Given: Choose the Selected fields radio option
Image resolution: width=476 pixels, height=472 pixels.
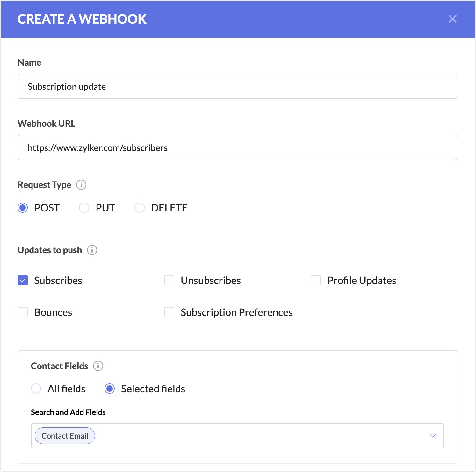Looking at the screenshot, I should pos(110,389).
